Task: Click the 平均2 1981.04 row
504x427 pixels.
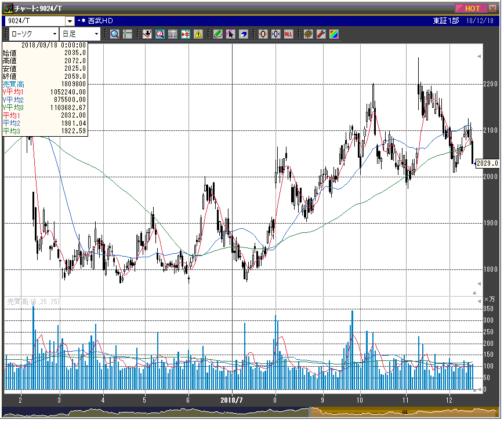Action: (44, 123)
